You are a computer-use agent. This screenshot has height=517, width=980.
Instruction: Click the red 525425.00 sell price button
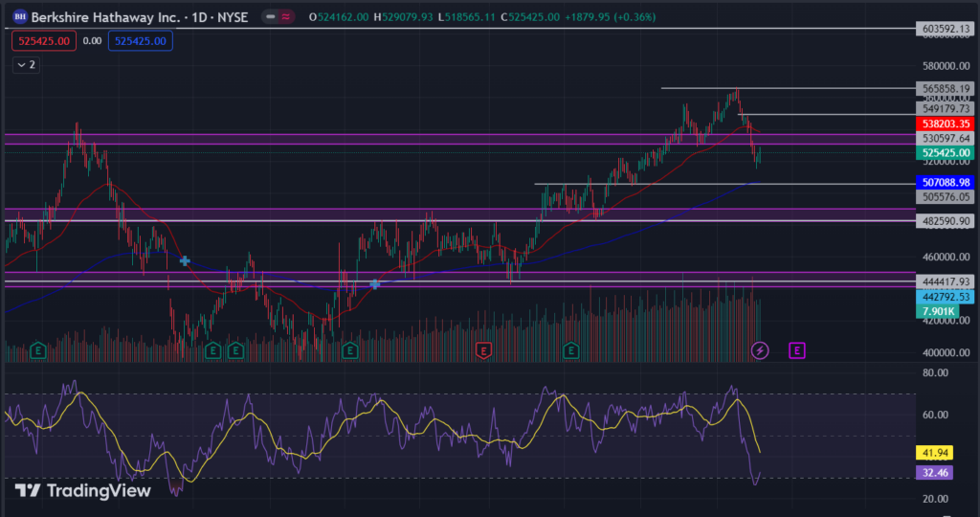(x=44, y=41)
